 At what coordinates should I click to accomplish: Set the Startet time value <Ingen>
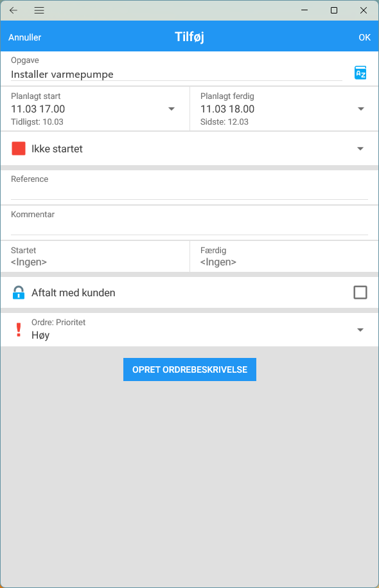[29, 262]
